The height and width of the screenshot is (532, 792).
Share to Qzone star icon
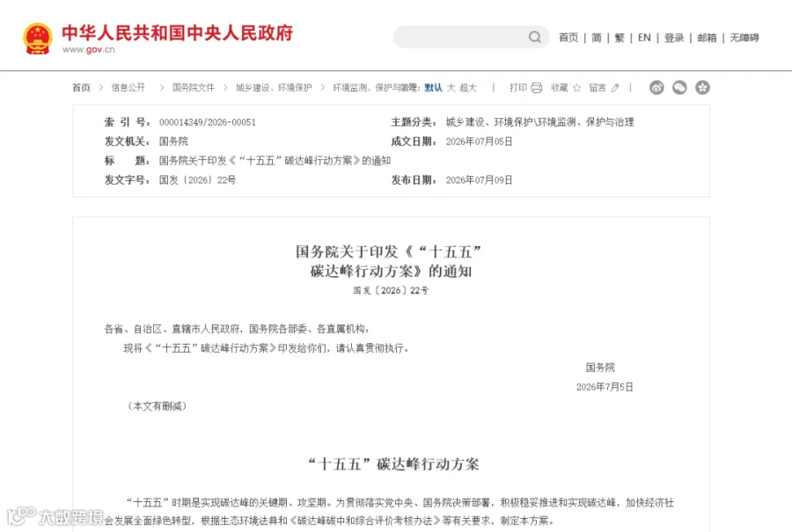tap(702, 87)
